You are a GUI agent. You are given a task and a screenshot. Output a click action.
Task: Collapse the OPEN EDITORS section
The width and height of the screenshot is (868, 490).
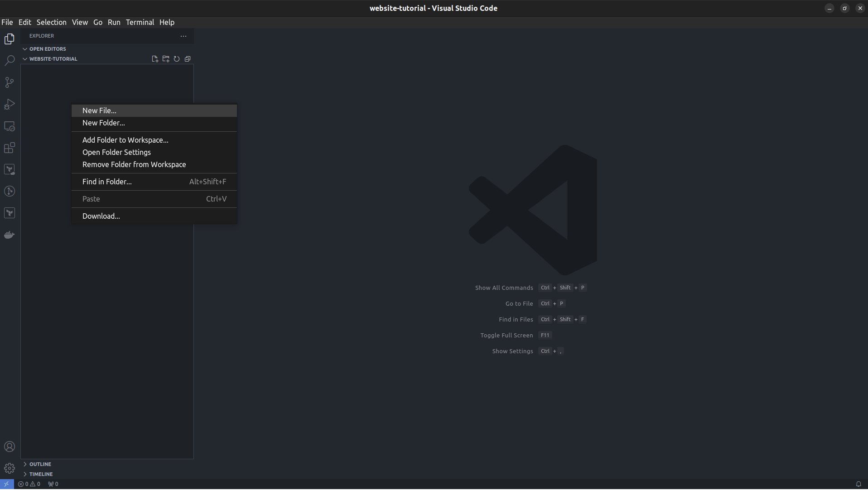tap(48, 49)
